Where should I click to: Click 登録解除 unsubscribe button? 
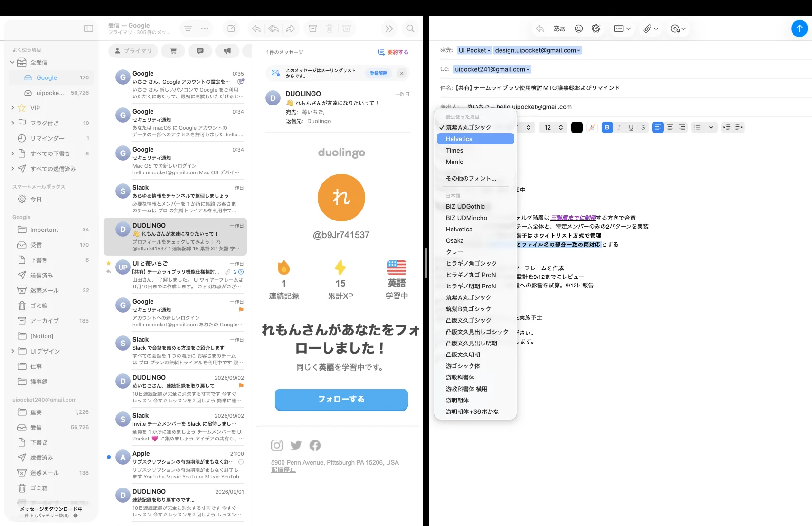[378, 73]
